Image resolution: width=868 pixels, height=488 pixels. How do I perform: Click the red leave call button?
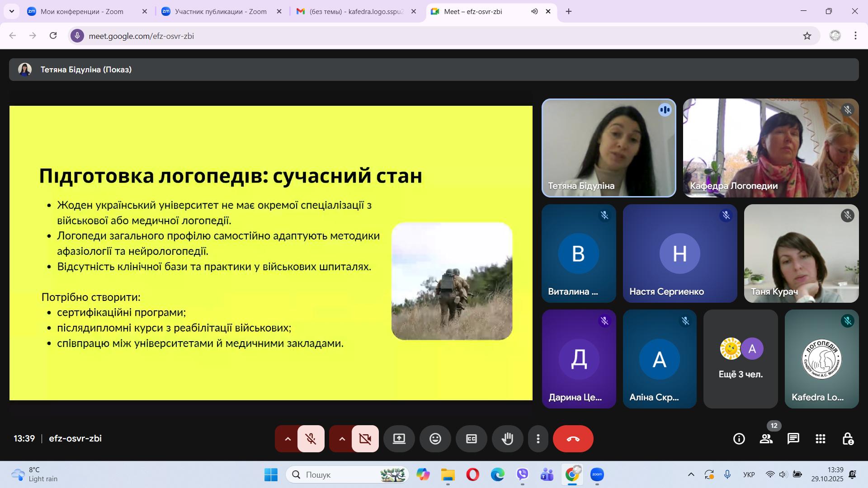click(x=573, y=439)
